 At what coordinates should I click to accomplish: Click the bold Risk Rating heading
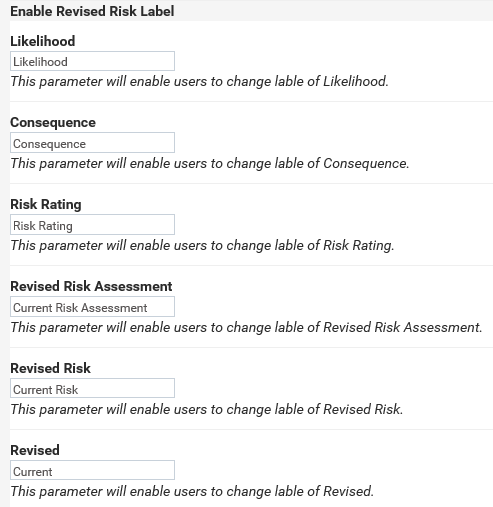click(46, 205)
